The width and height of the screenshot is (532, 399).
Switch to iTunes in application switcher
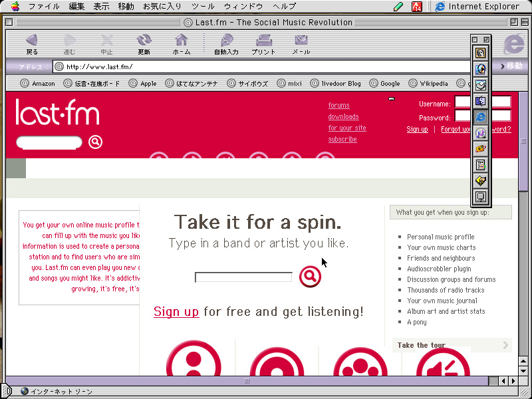click(x=480, y=133)
